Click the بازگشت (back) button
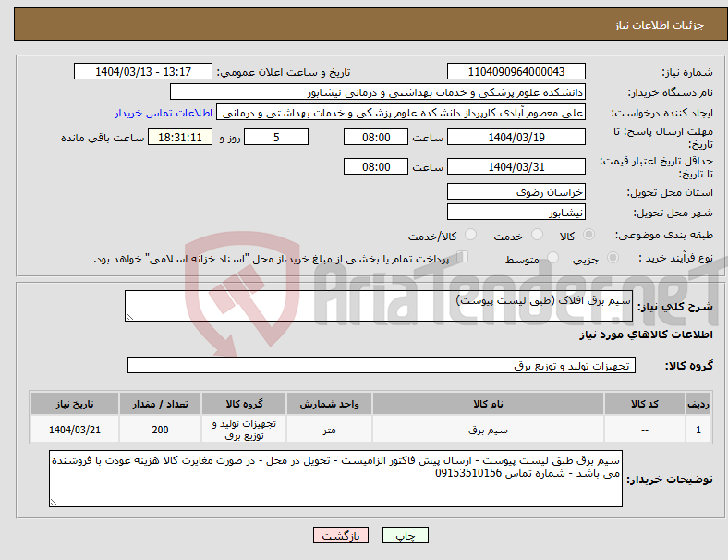The height and width of the screenshot is (560, 728). (341, 535)
